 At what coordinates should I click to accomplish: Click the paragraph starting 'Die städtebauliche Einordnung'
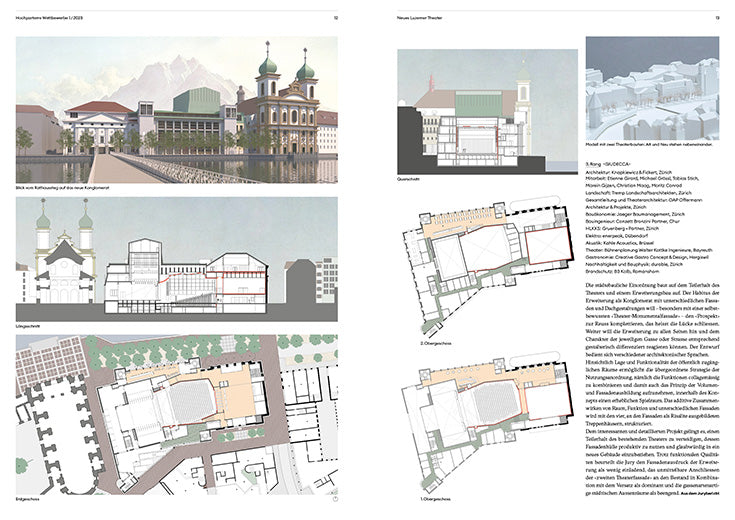pos(652,320)
